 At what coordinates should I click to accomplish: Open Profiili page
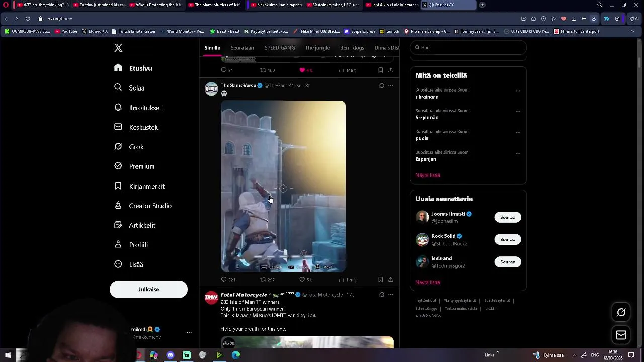[x=131, y=245]
